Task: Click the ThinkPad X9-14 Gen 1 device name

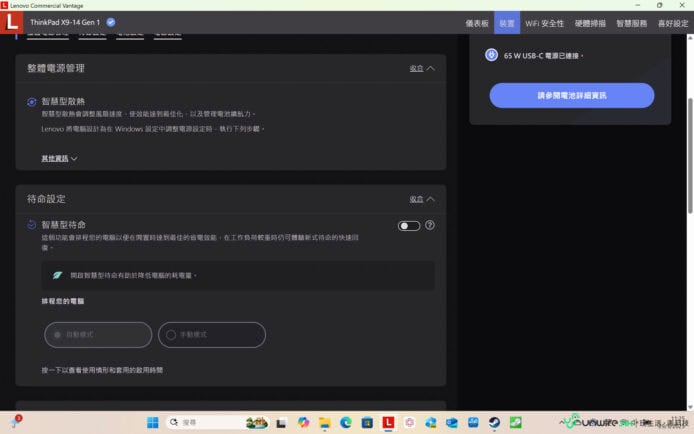Action: click(65, 22)
